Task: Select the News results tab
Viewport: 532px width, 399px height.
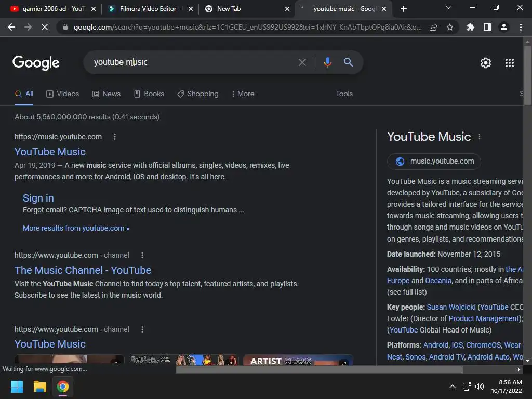Action: [x=106, y=94]
